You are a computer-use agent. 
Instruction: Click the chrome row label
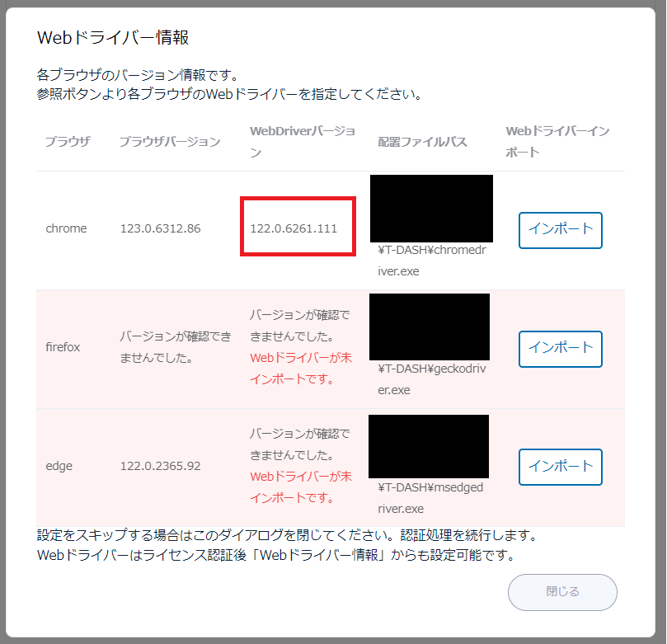click(66, 228)
